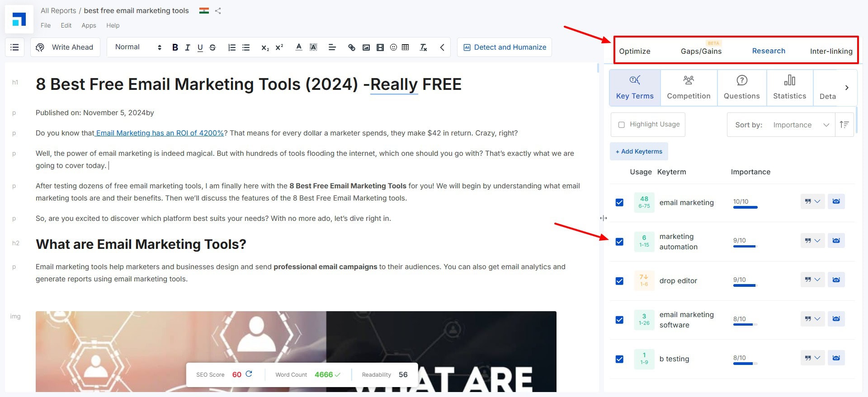This screenshot has width=868, height=397.
Task: Click the Add Keyterms button
Action: pos(639,151)
